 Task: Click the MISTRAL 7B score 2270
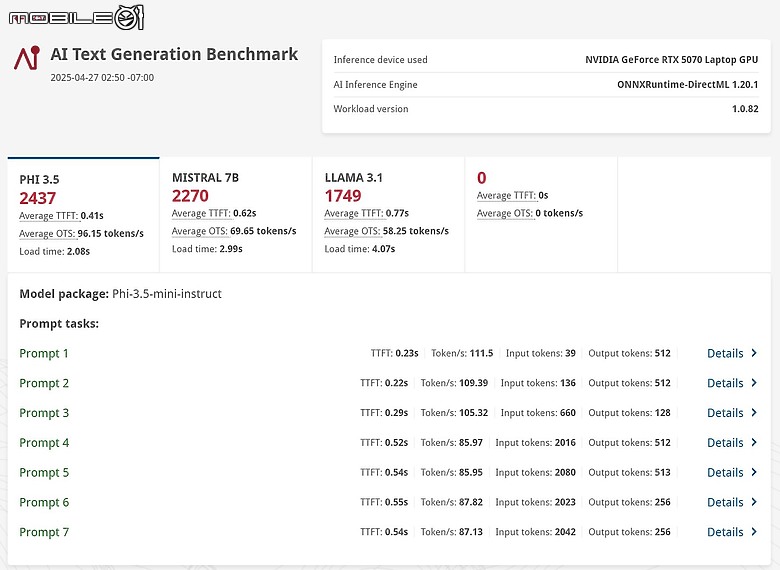tap(191, 196)
